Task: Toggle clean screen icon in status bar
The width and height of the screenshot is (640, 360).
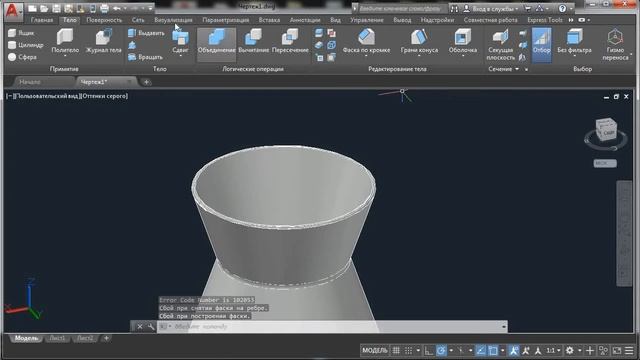Action: point(617,350)
